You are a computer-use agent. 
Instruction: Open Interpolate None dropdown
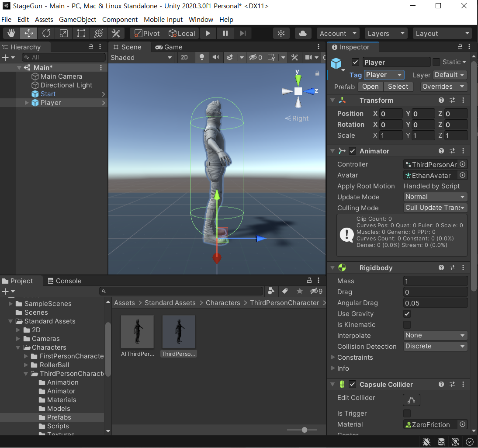tap(435, 336)
